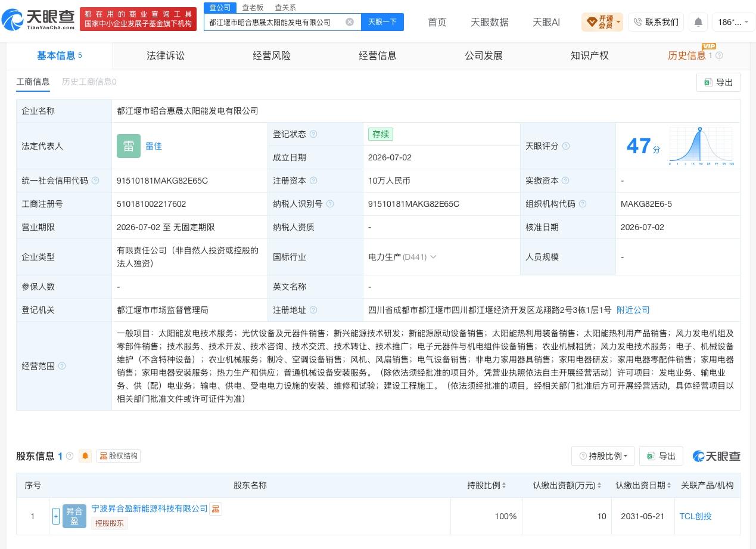Clear the search box with the X icon

click(x=350, y=22)
